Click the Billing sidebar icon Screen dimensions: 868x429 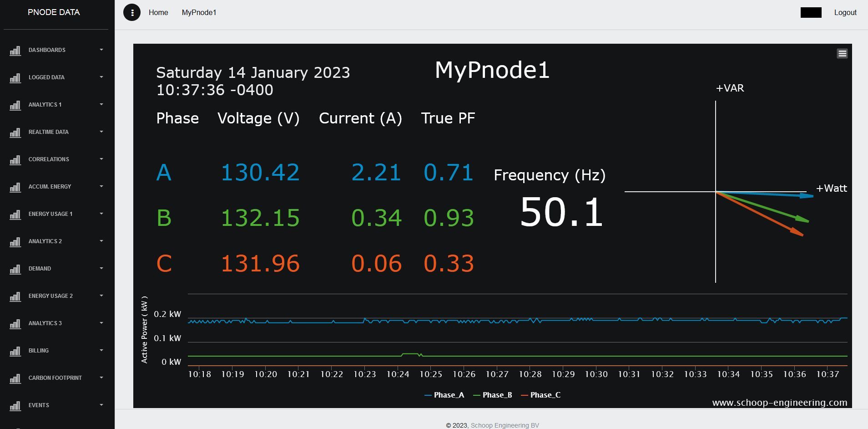pos(15,351)
